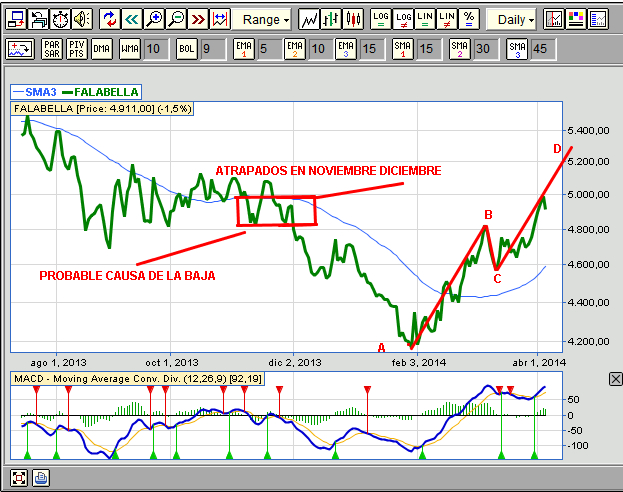Toggle LIN equal scale button

pos(425,19)
